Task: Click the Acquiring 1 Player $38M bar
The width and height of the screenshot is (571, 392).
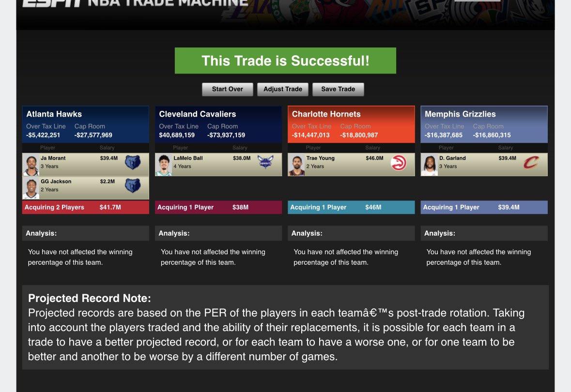Action: click(x=218, y=208)
